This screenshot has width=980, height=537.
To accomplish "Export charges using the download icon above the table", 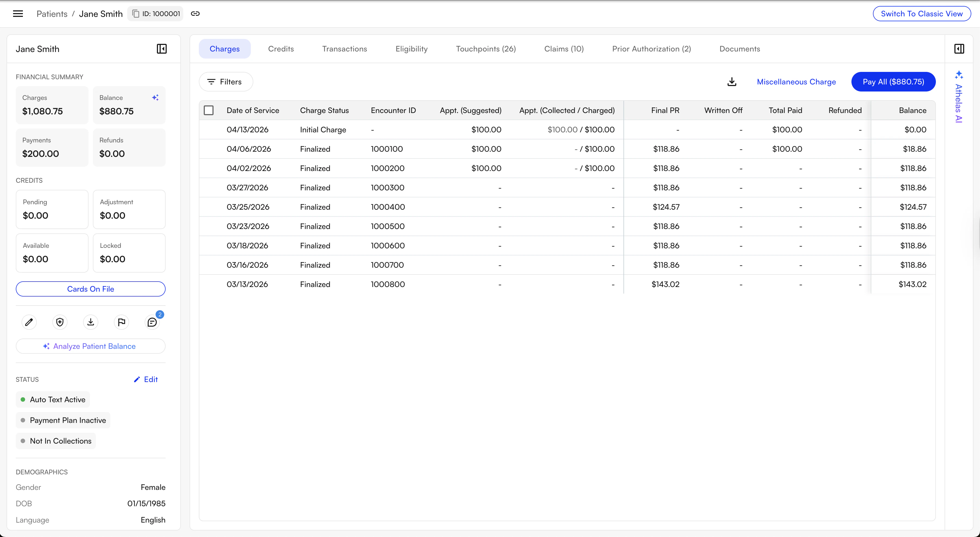I will coord(732,82).
